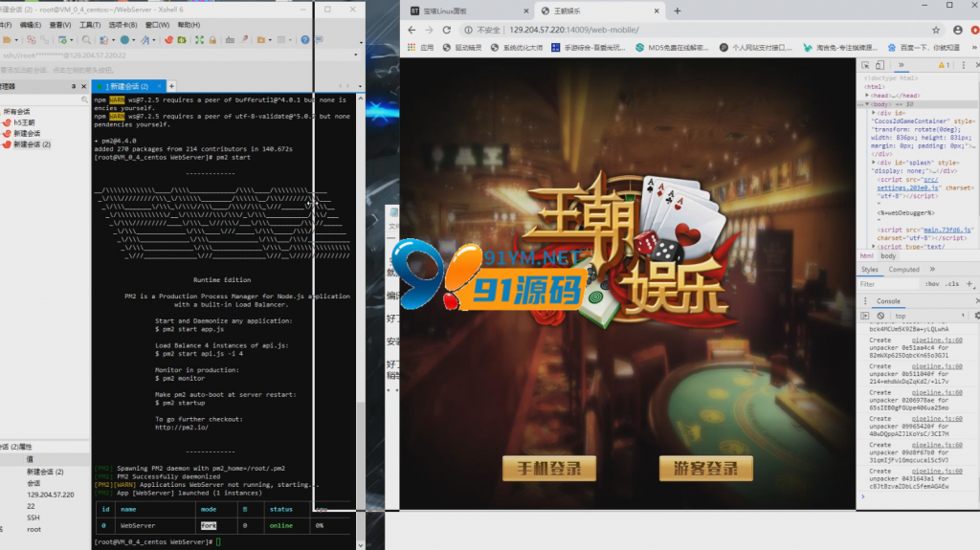Click the Chrome address bar URL

coord(574,30)
